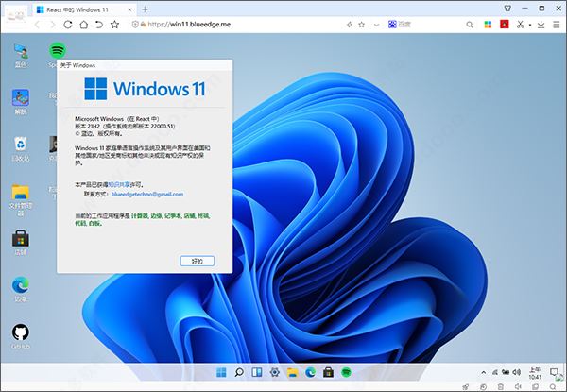
Task: Reload the page with browser refresh button
Action: (68, 25)
